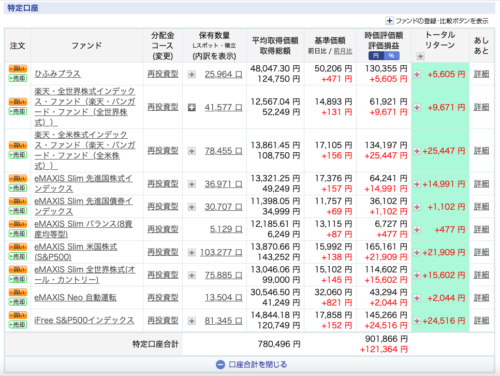Open 楽天・全世界株式インデックス・ファンド link
The height and width of the screenshot is (376, 500).
click(85, 107)
